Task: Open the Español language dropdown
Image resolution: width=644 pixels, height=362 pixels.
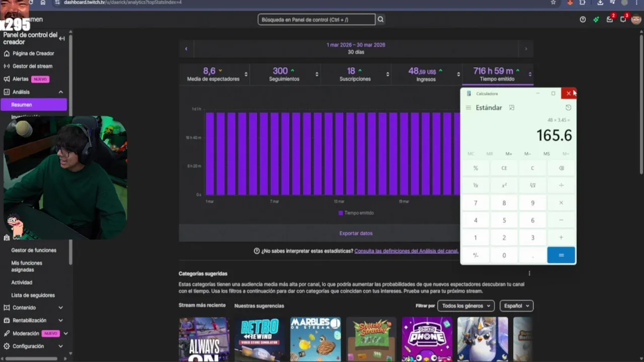Action: [516, 306]
